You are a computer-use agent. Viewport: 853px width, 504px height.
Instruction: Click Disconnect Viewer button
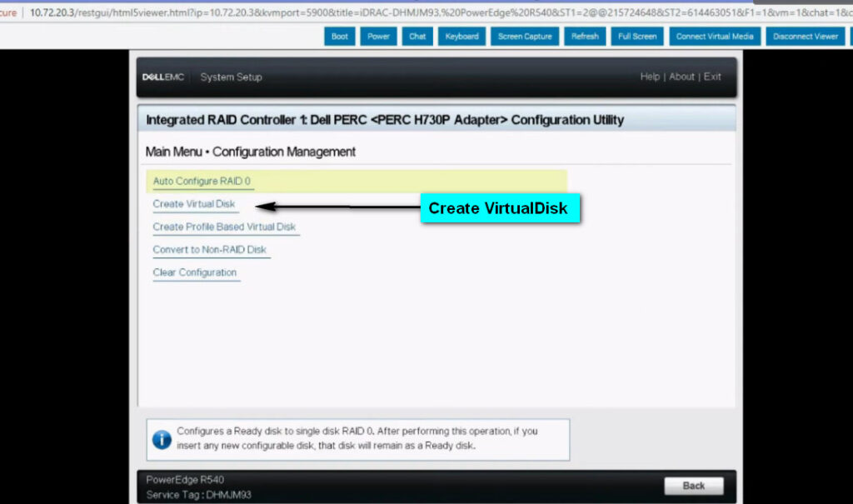coord(806,37)
